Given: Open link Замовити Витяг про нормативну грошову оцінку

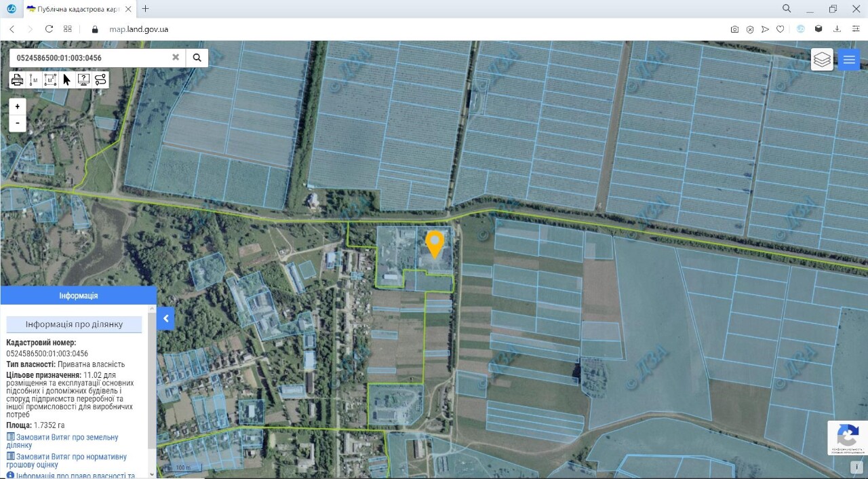Looking at the screenshot, I should coord(66,461).
